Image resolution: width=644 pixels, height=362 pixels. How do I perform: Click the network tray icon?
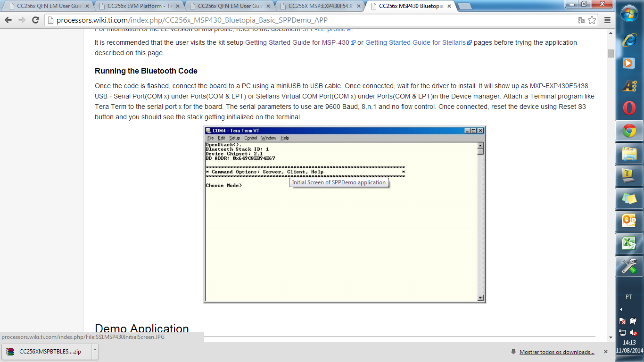click(622, 332)
